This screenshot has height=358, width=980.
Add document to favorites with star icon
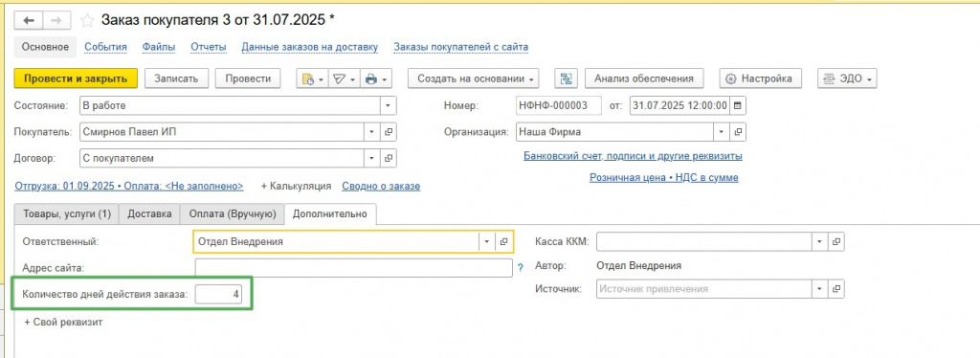click(87, 20)
